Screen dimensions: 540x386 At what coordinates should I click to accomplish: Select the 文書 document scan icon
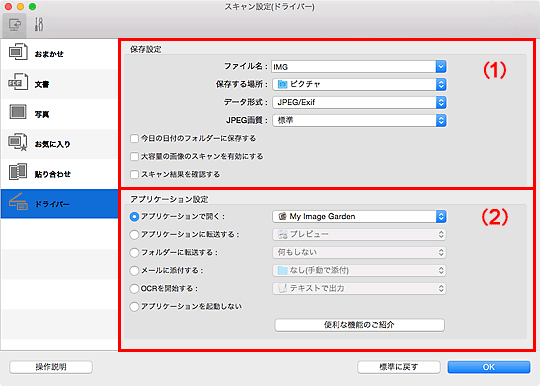point(18,82)
